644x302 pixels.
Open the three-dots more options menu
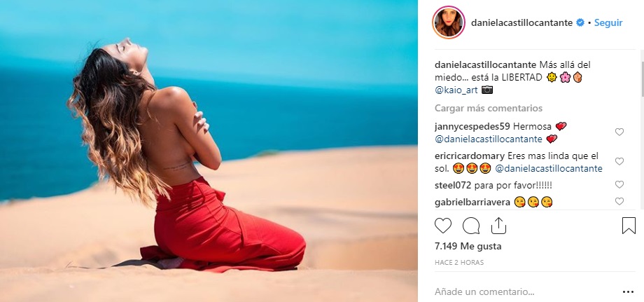(628, 292)
